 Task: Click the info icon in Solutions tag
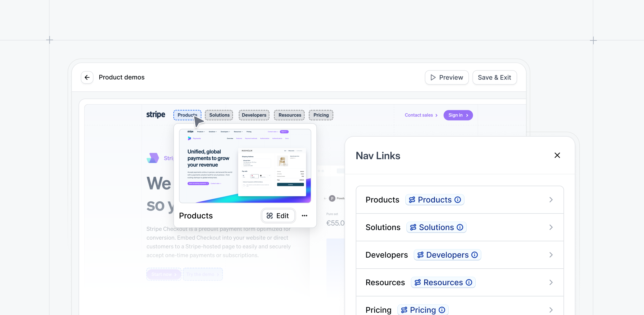click(460, 227)
